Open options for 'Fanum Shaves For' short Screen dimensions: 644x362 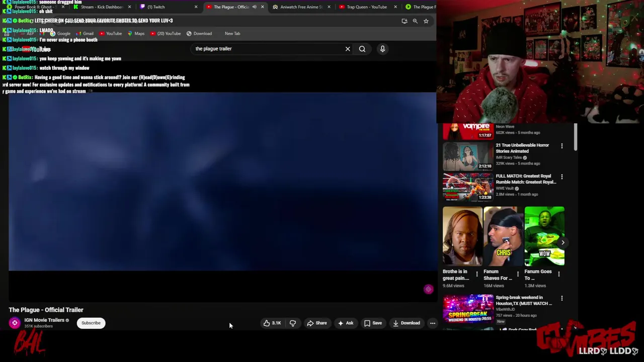pyautogui.click(x=518, y=274)
